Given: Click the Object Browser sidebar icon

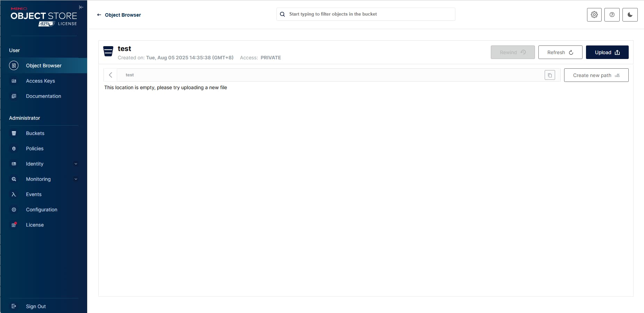Looking at the screenshot, I should coord(14,66).
